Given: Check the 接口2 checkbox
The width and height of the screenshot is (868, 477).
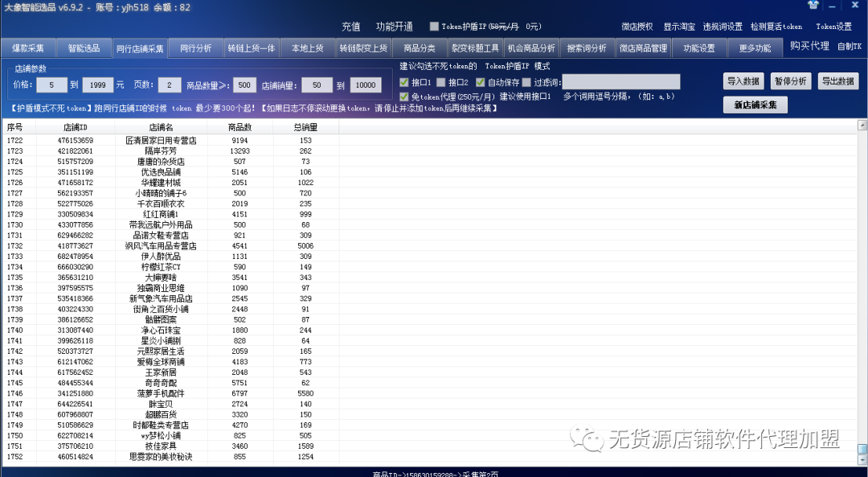Looking at the screenshot, I should [440, 82].
